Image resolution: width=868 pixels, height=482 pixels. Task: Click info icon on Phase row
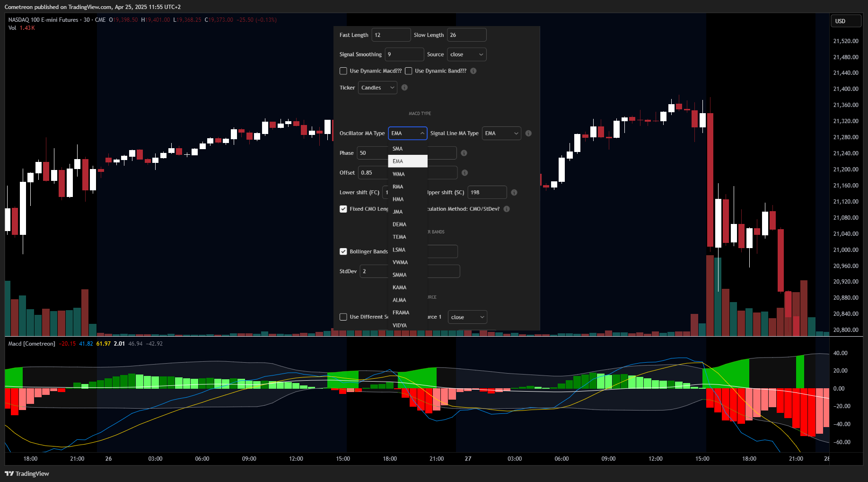tap(464, 153)
